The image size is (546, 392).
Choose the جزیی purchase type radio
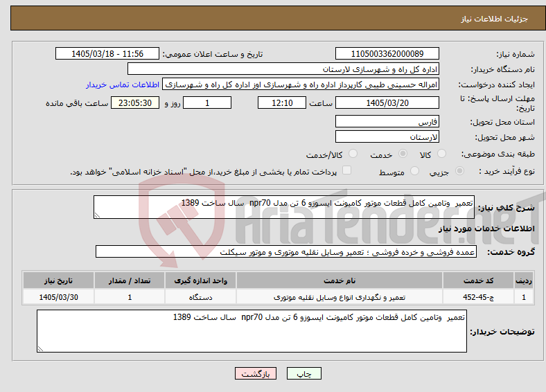click(459, 171)
